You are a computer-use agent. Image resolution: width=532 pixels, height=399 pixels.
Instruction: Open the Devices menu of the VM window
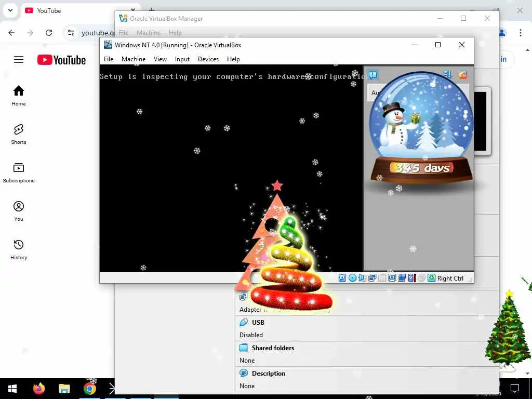pyautogui.click(x=208, y=59)
